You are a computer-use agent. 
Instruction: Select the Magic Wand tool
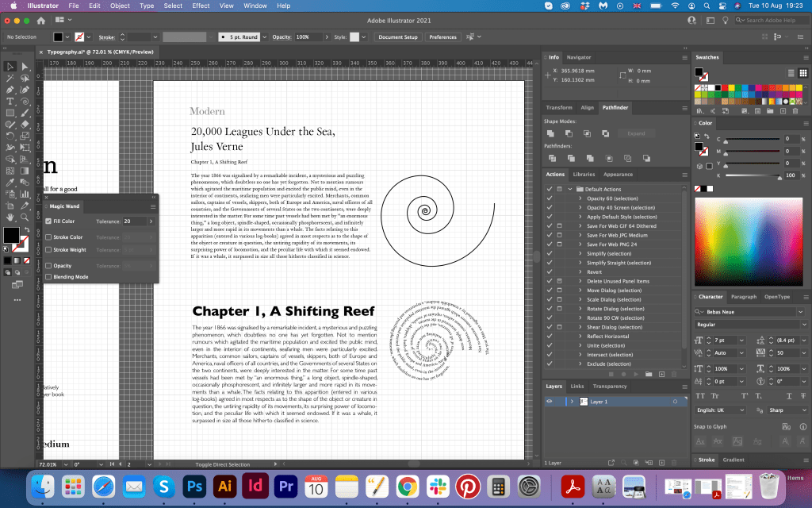[x=10, y=79]
